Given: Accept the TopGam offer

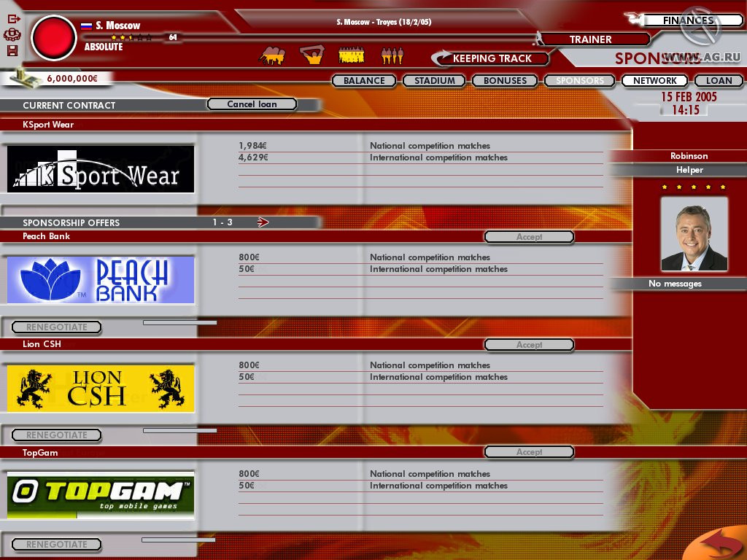Looking at the screenshot, I should coord(530,452).
